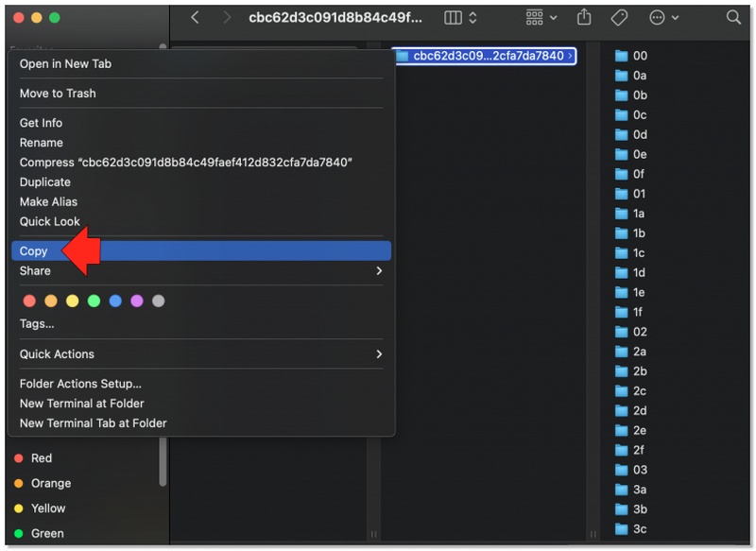Pick the purple tag color dot

coord(136,301)
